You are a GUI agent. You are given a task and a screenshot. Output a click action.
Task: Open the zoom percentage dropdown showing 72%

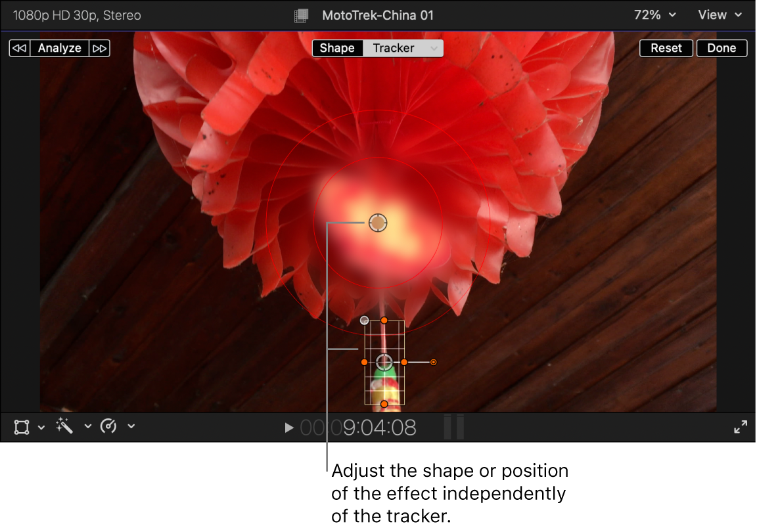tap(654, 14)
